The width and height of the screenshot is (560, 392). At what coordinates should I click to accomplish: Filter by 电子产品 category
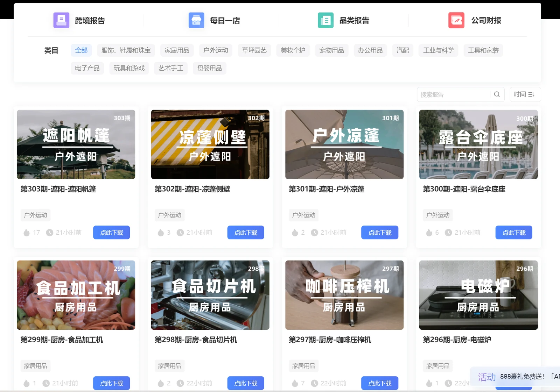(x=87, y=68)
